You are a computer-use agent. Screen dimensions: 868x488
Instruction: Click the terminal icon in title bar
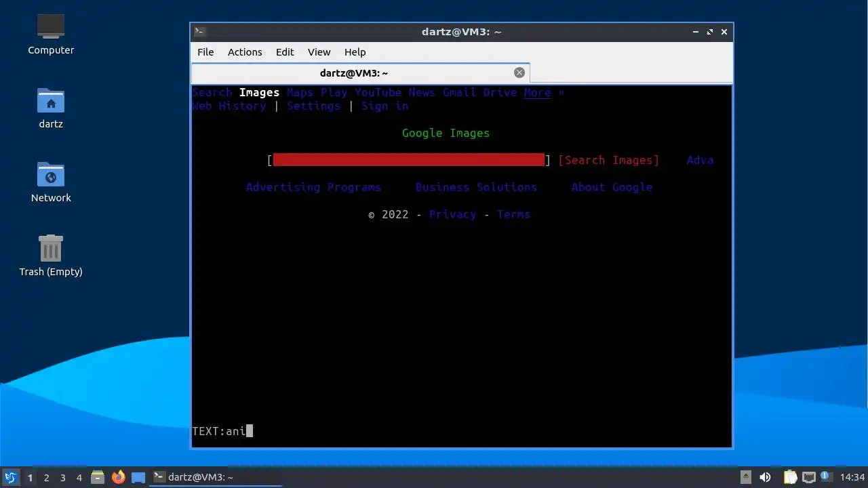pos(200,32)
